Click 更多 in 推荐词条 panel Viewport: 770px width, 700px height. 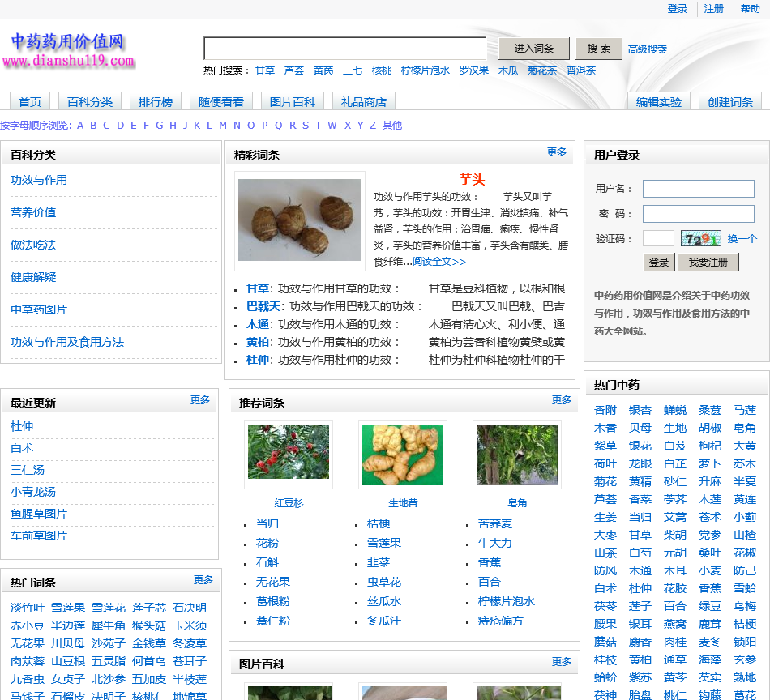[x=562, y=399]
